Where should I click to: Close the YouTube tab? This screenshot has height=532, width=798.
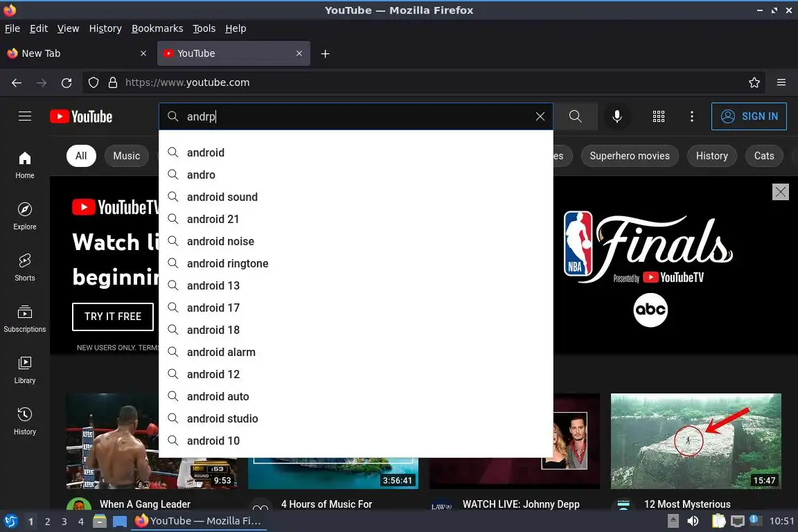click(299, 53)
